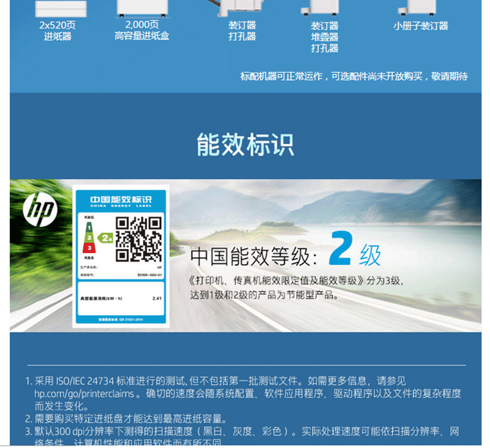
Task: Click footnote 1 about ISO/IEC 24734
Action: [221, 381]
